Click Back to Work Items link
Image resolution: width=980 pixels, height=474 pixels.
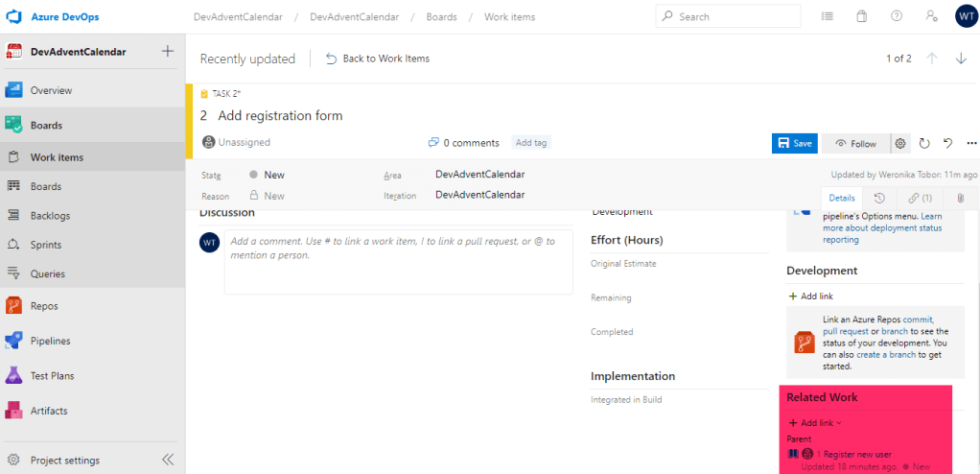tap(378, 59)
